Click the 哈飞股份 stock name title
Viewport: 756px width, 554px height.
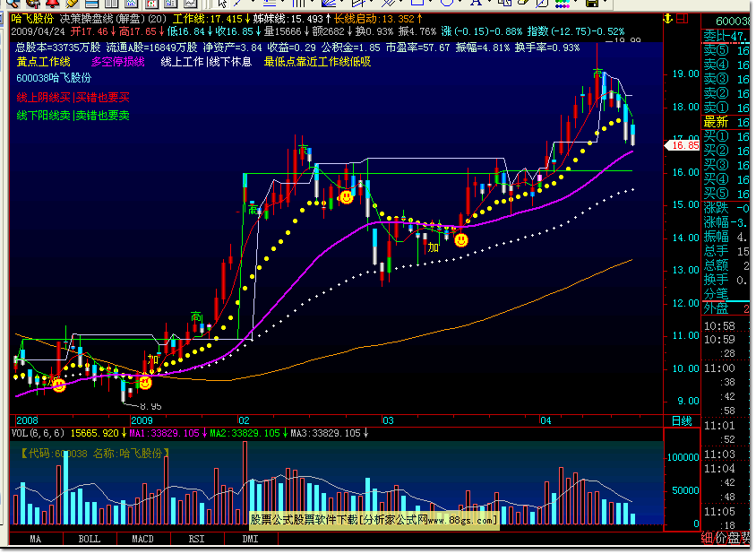click(32, 19)
